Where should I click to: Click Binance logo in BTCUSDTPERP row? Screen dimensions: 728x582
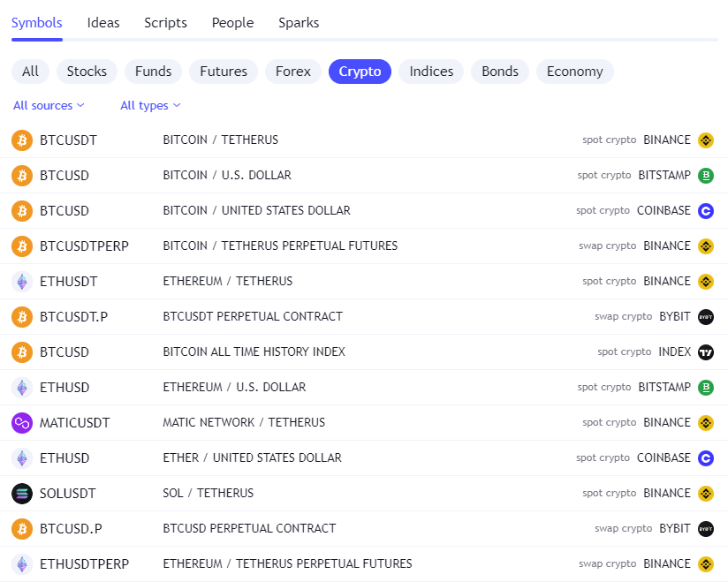click(706, 246)
